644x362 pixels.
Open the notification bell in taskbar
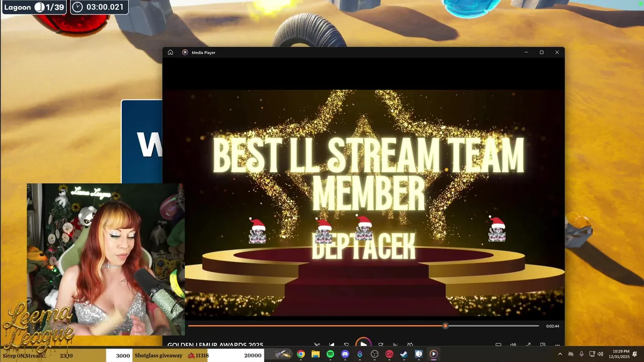[x=635, y=354]
